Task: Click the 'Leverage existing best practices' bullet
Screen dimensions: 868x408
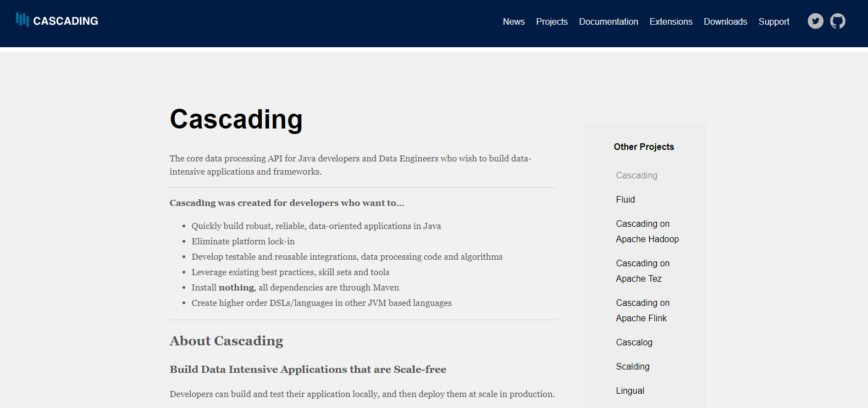Action: (x=290, y=272)
